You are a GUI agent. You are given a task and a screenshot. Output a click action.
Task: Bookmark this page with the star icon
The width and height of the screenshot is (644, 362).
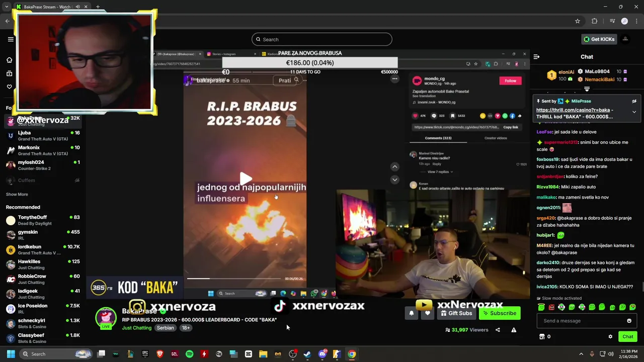tap(578, 21)
